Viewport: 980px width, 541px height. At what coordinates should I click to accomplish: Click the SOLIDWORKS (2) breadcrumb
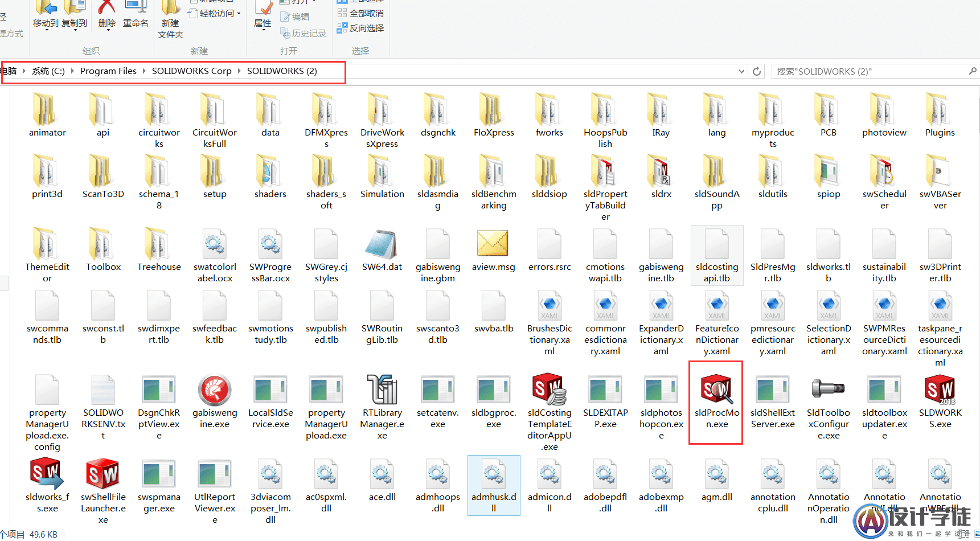click(x=282, y=71)
